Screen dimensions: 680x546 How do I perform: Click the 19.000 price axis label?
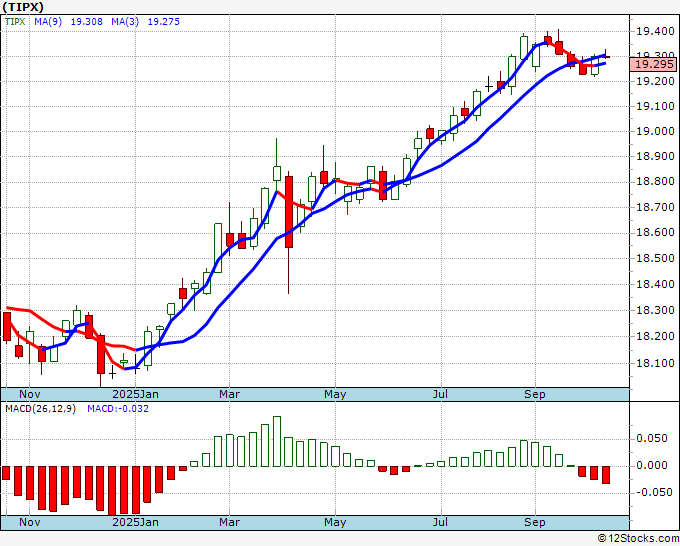(655, 132)
